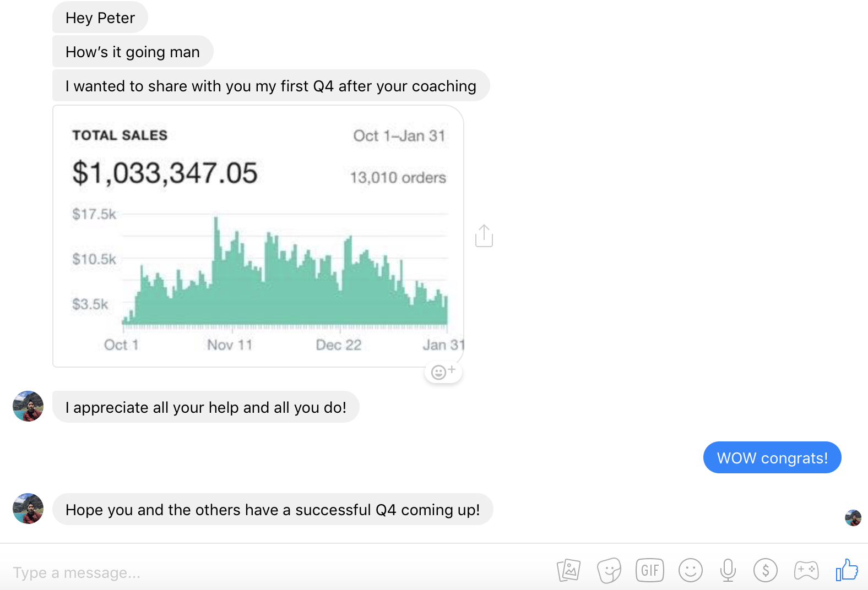Screen dimensions: 868x590
Task: Send a thumbs-up like
Action: pyautogui.click(x=847, y=570)
